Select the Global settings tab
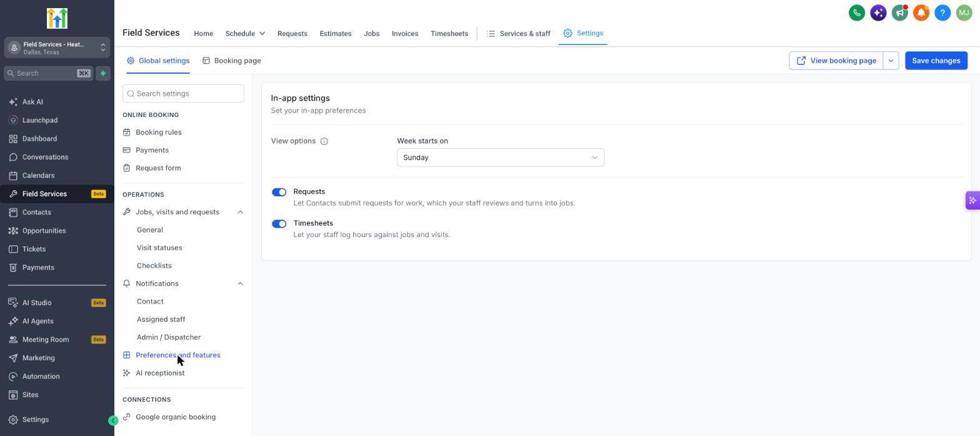The width and height of the screenshot is (980, 436). [158, 61]
